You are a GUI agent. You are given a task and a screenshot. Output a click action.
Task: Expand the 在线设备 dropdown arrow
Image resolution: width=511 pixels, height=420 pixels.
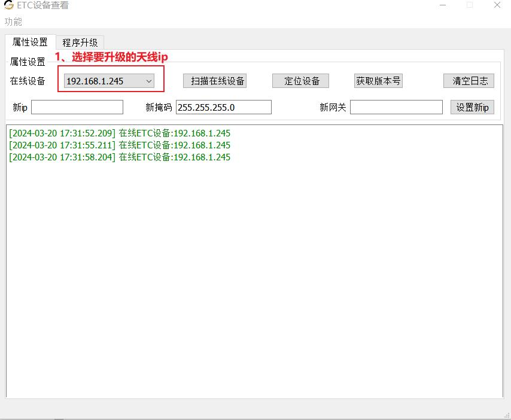(x=149, y=81)
